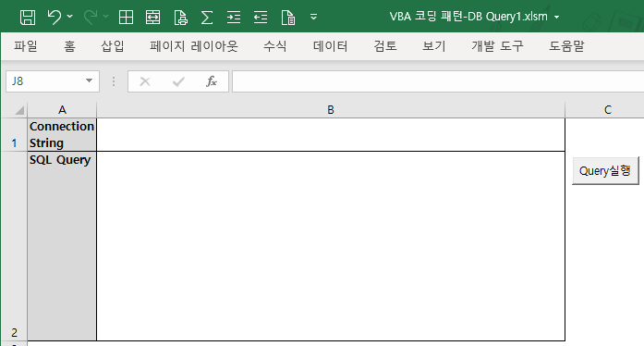
Task: Select row 2 header
Action: (x=14, y=246)
